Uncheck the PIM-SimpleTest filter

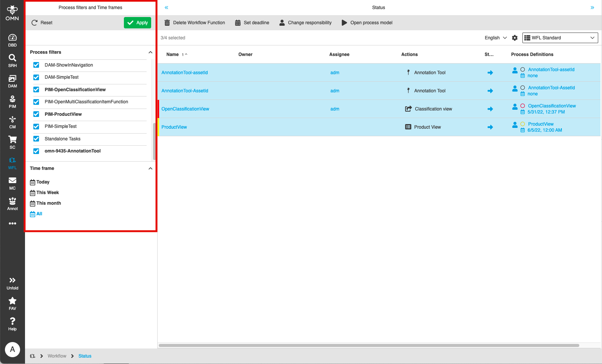(x=36, y=126)
